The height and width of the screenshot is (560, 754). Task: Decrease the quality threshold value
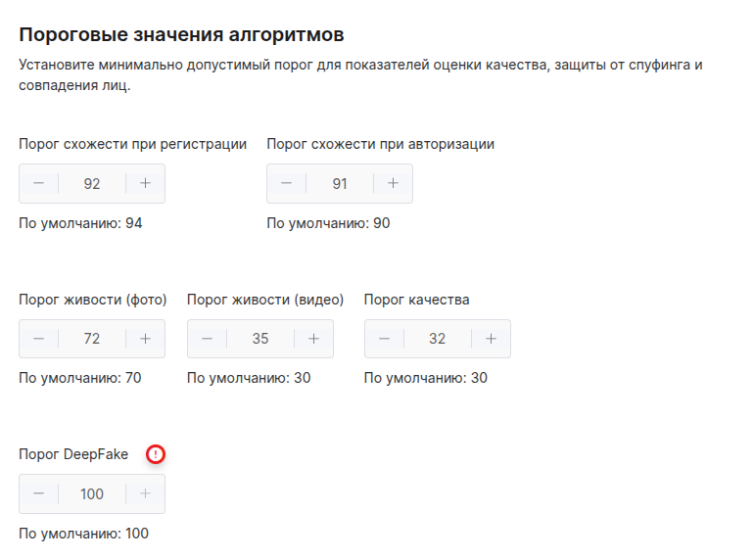click(384, 339)
